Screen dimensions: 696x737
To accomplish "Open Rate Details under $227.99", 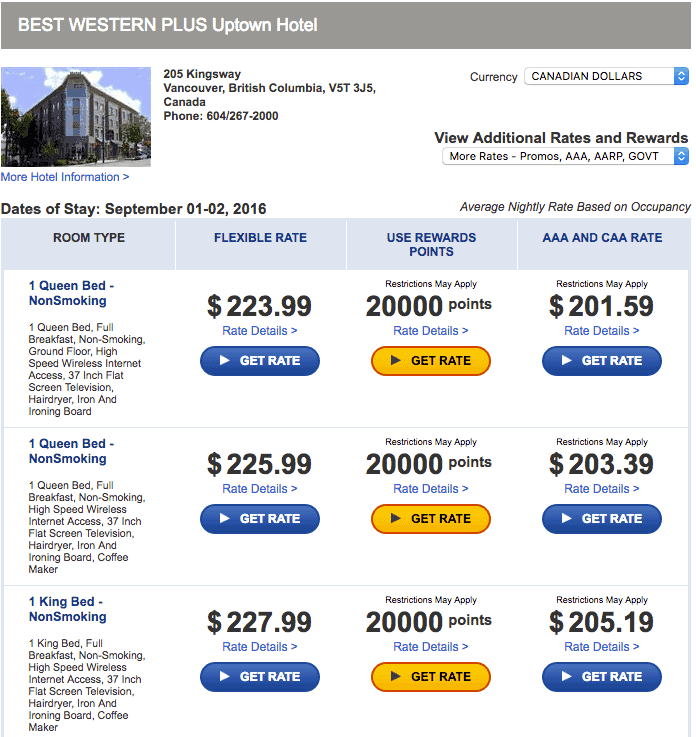I will click(x=260, y=647).
